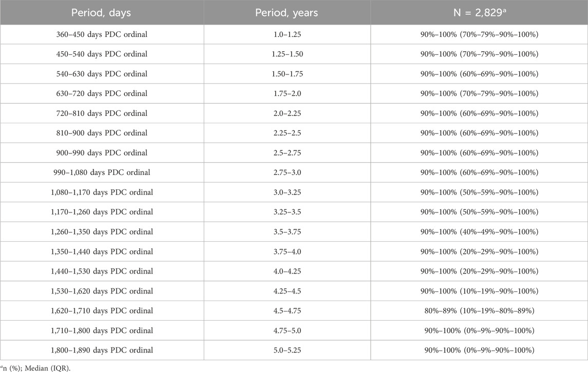Select the "3.0–3.25" years cell
Image resolution: width=588 pixels, height=372 pixels.
click(287, 192)
